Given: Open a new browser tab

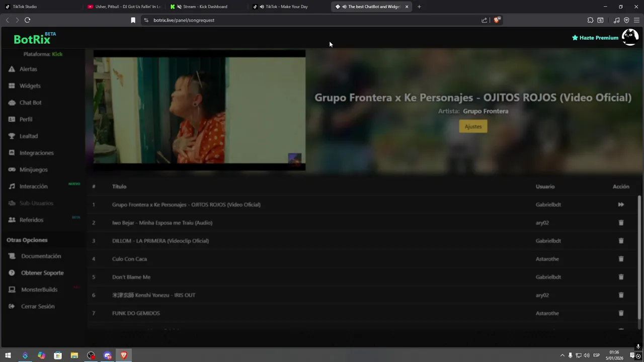Looking at the screenshot, I should (x=419, y=7).
